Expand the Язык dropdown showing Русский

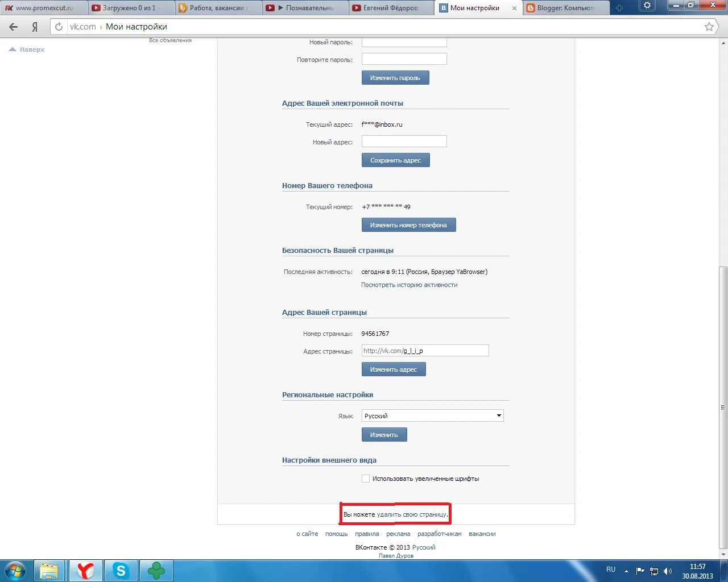point(432,416)
